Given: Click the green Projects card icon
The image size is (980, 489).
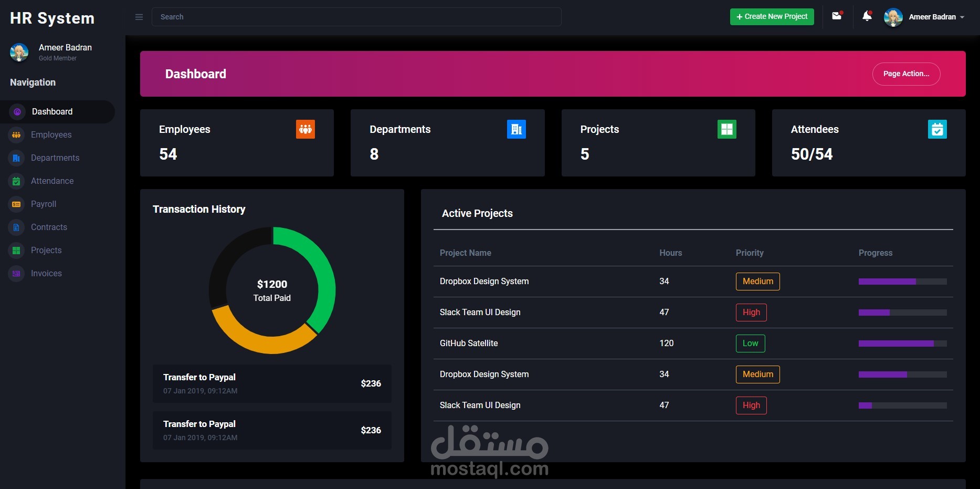Looking at the screenshot, I should coord(727,129).
